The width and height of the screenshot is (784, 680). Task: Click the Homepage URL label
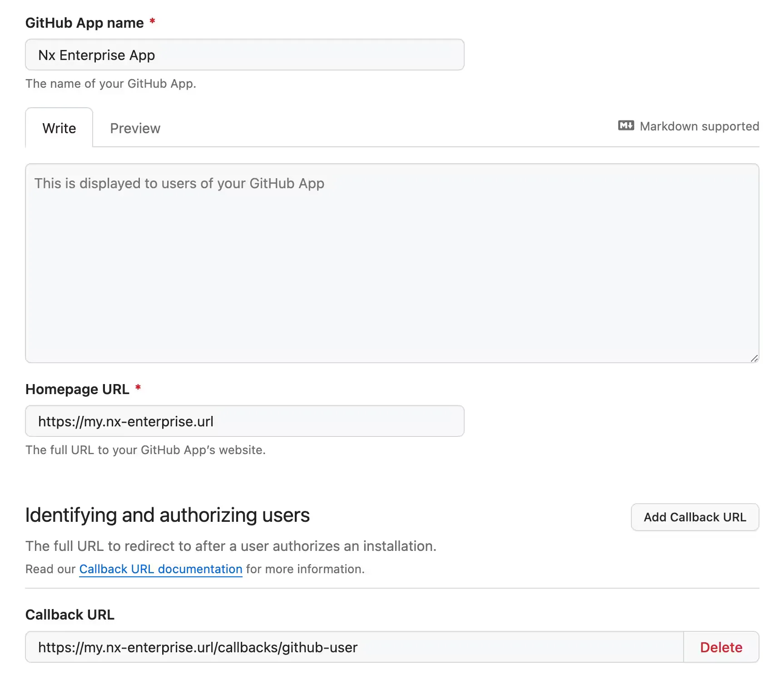(x=77, y=389)
